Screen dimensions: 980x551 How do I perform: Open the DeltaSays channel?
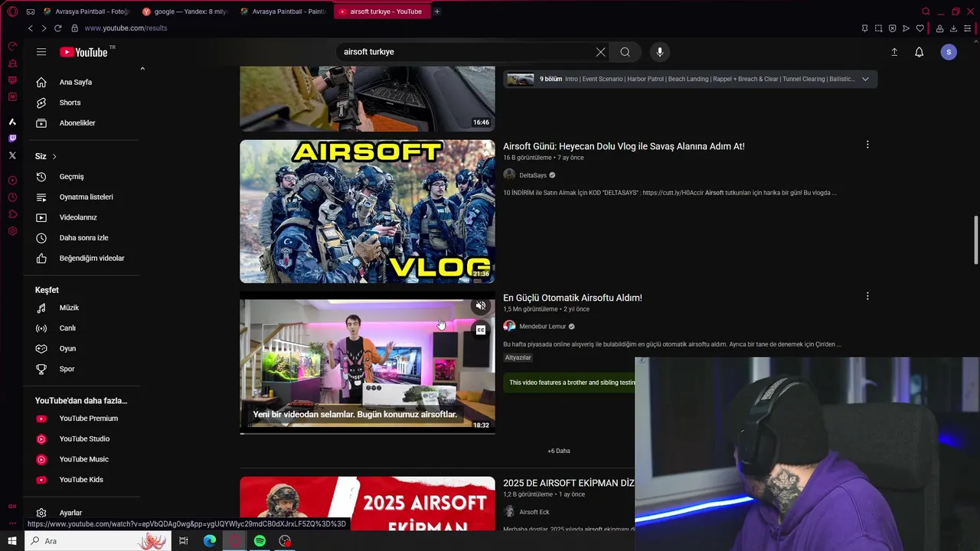[533, 175]
